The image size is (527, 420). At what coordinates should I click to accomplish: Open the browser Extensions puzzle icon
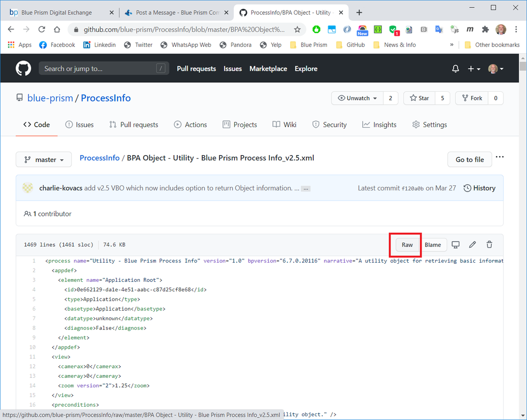[485, 30]
